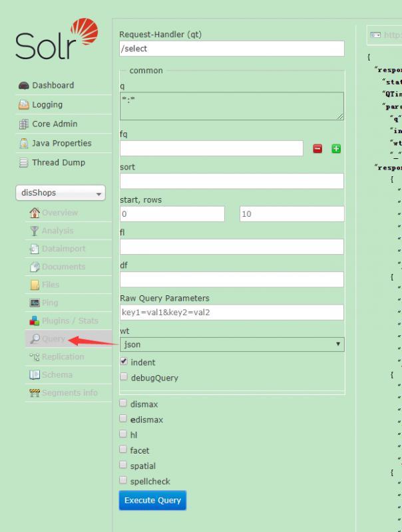Viewport: 402px width, 532px height.
Task: Remove fq filter with red minus
Action: [x=317, y=148]
